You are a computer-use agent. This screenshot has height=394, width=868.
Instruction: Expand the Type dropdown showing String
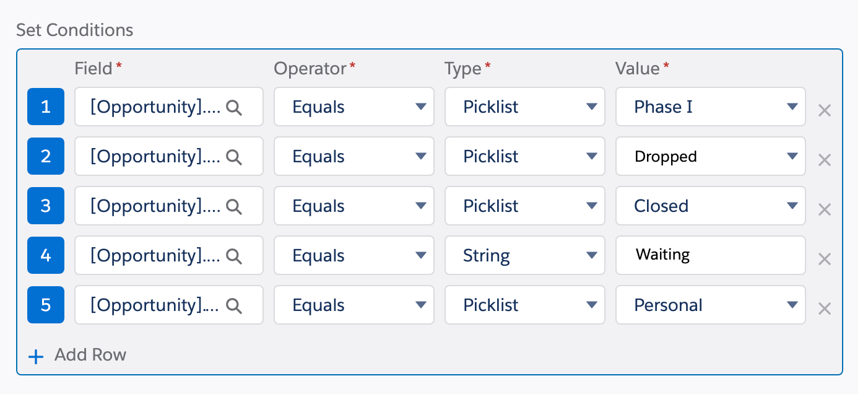(524, 255)
